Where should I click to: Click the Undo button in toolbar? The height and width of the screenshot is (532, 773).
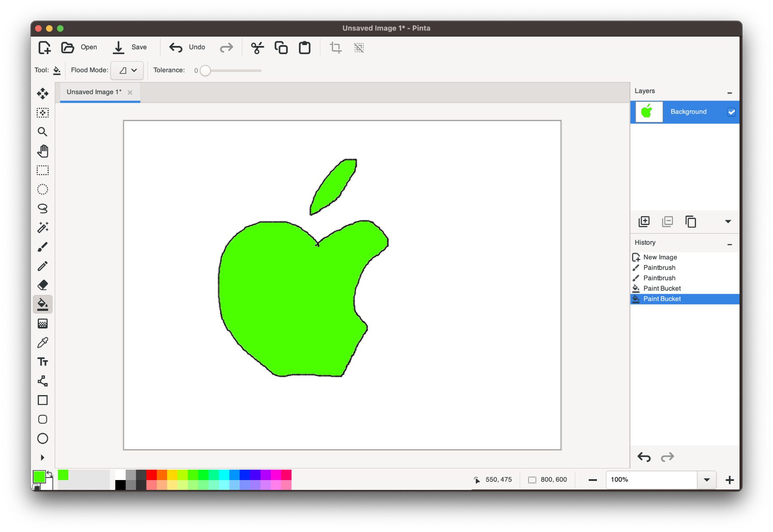[x=187, y=47]
